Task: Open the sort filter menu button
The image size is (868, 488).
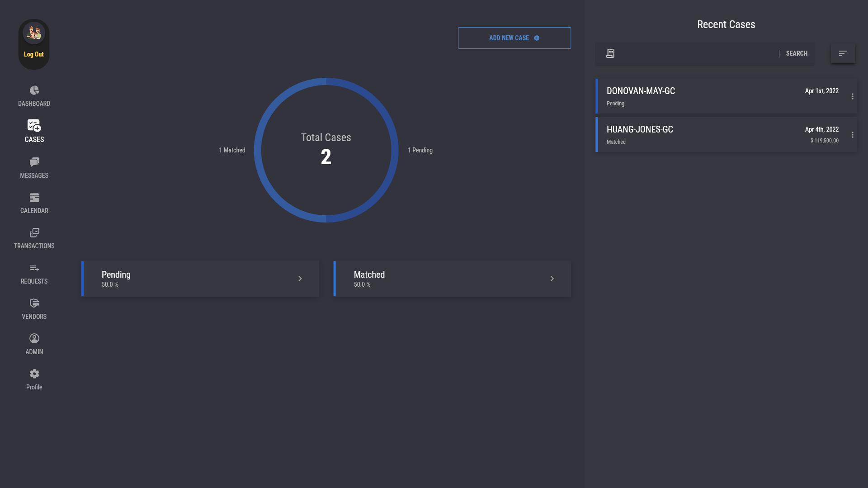Action: point(843,53)
